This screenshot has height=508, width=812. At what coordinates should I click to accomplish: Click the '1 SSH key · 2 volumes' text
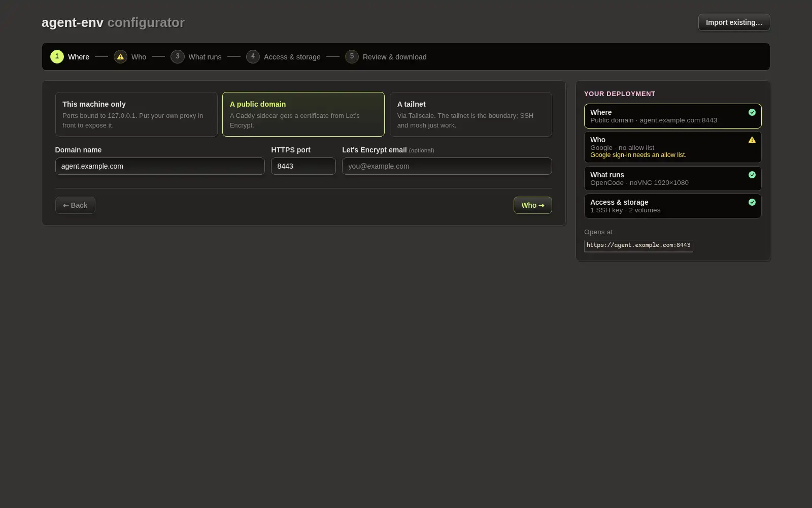pyautogui.click(x=625, y=210)
